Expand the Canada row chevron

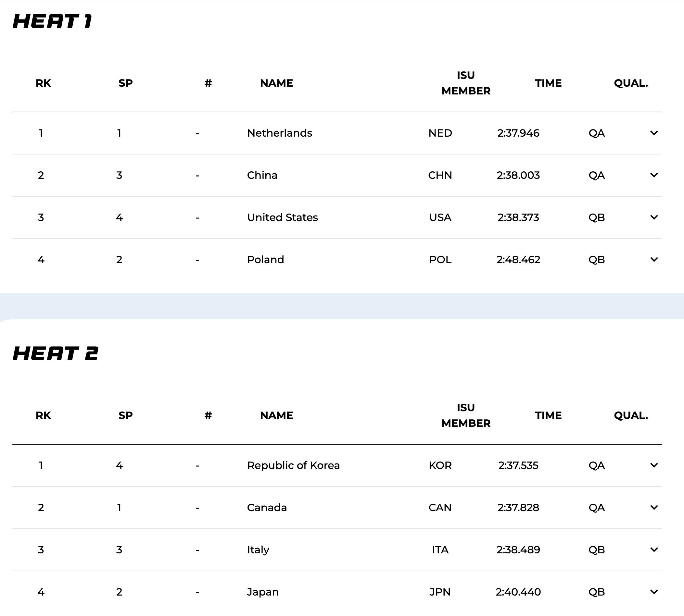654,507
